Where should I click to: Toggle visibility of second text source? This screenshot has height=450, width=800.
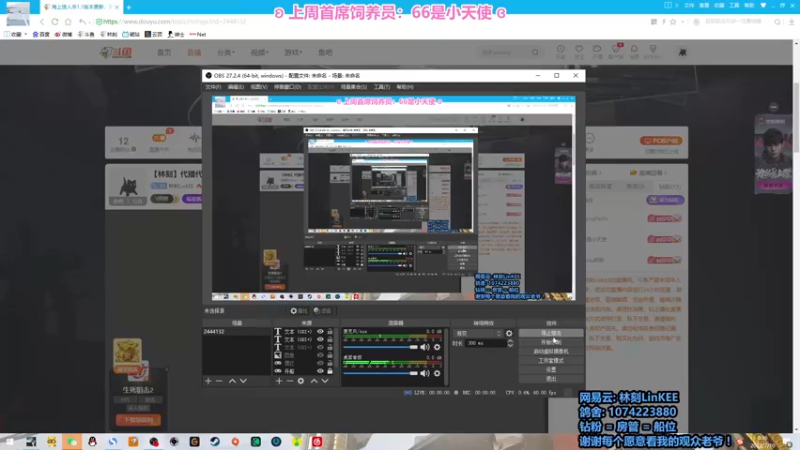point(320,339)
